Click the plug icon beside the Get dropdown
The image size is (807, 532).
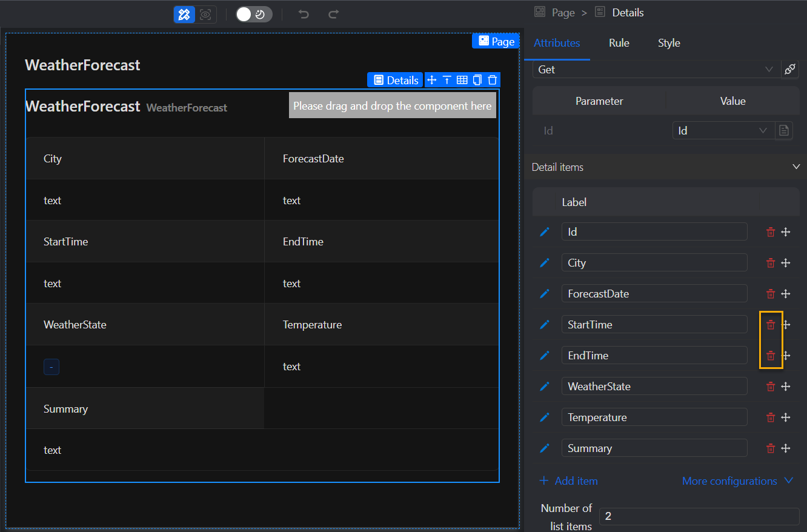point(789,70)
